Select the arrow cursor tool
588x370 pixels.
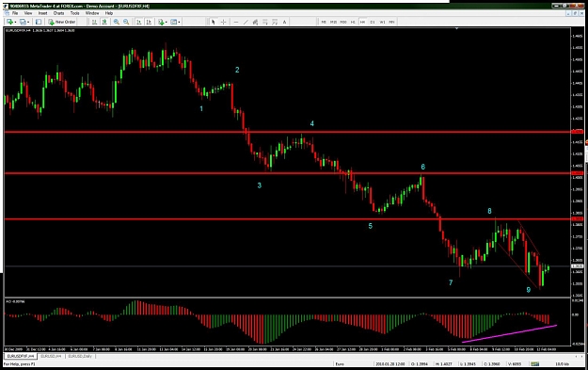click(x=214, y=23)
